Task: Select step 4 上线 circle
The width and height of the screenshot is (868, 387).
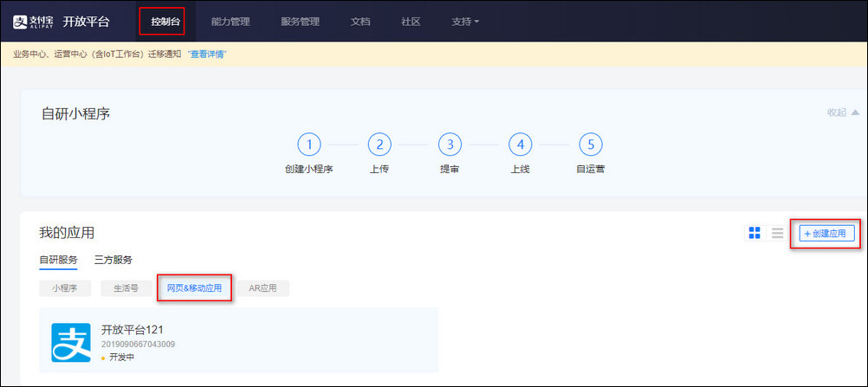Action: 520,144
